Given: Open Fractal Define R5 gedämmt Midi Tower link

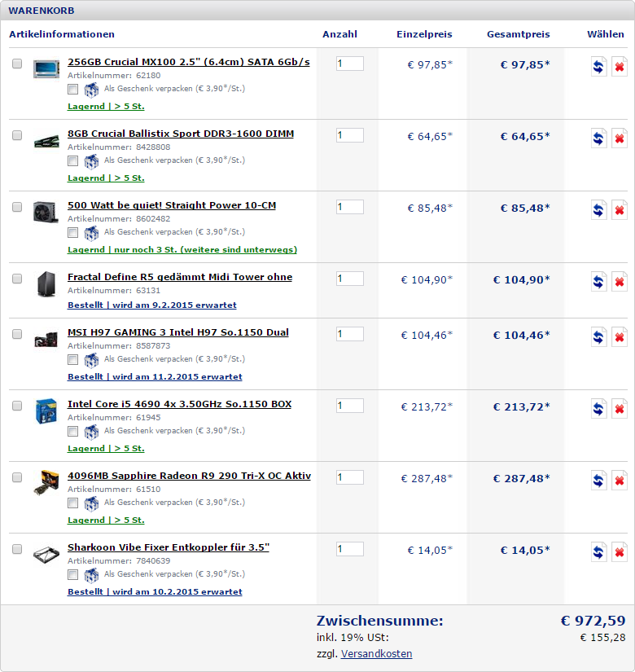Looking at the screenshot, I should [x=180, y=277].
